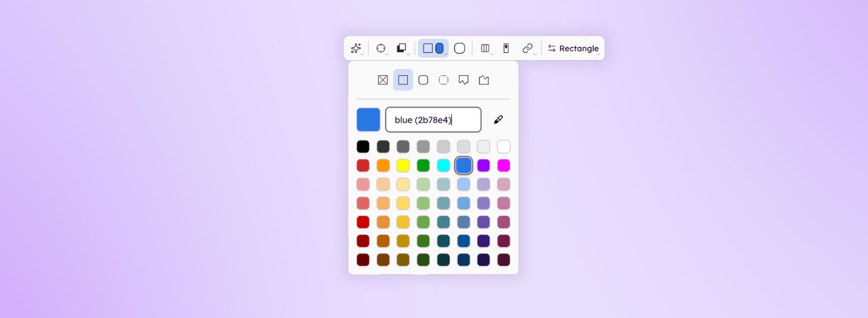Pick the bright cyan swatch
Image resolution: width=868 pixels, height=318 pixels.
tap(444, 166)
